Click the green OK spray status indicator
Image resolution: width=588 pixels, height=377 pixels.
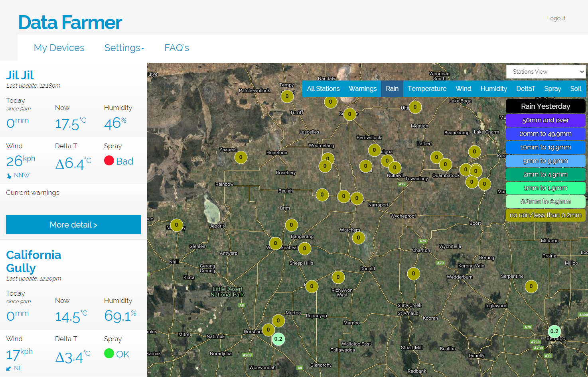coord(109,353)
